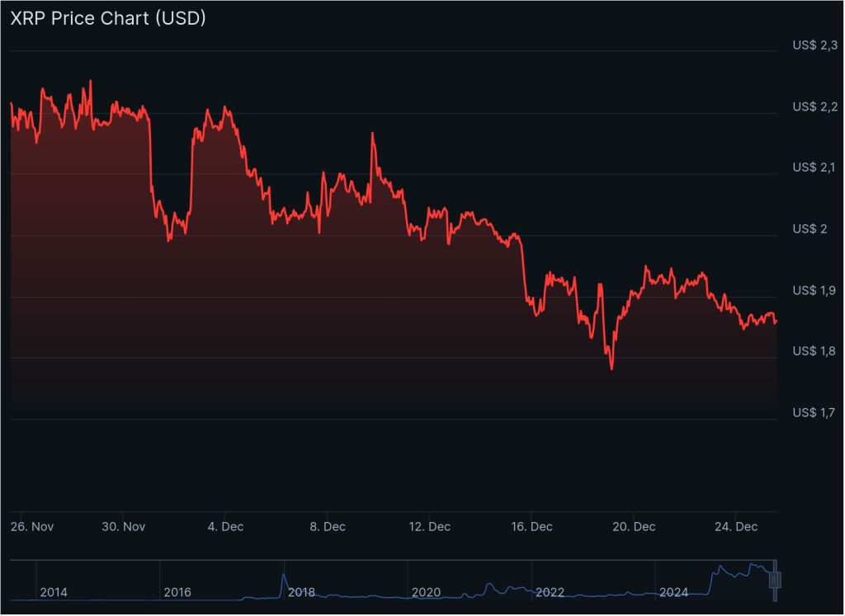Image resolution: width=845 pixels, height=616 pixels.
Task: Click the 'US$ 1,8' axis label
Action: [814, 351]
